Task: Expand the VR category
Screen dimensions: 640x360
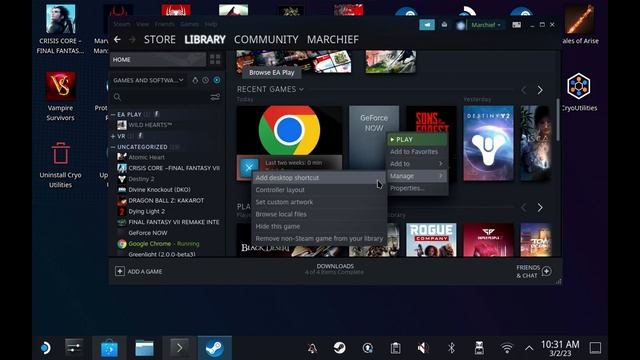Action: point(113,136)
